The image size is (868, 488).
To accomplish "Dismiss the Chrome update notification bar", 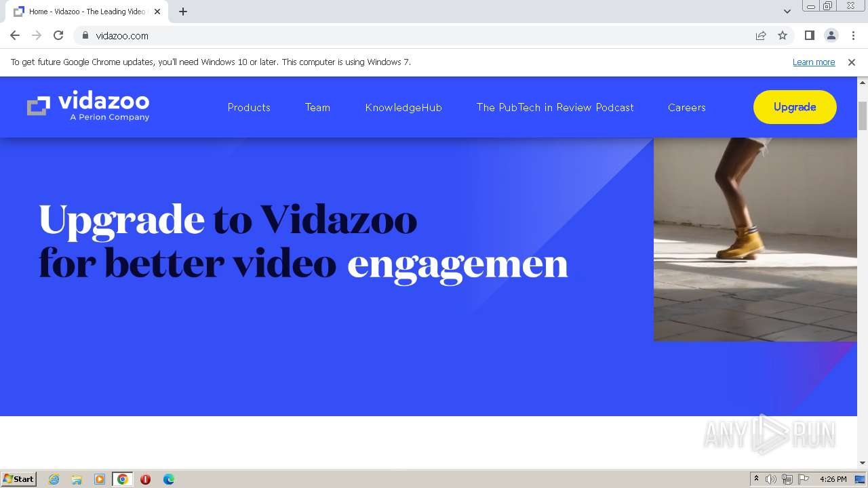I will 852,62.
